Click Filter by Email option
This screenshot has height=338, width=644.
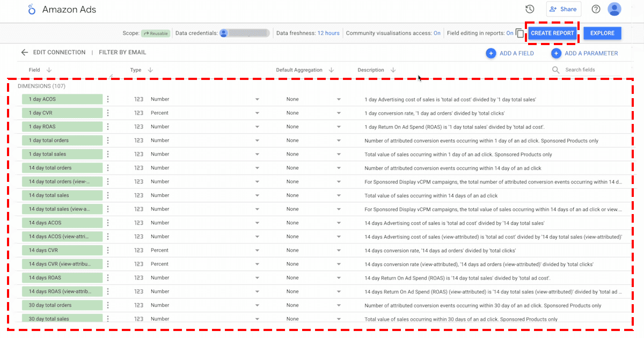(x=122, y=53)
